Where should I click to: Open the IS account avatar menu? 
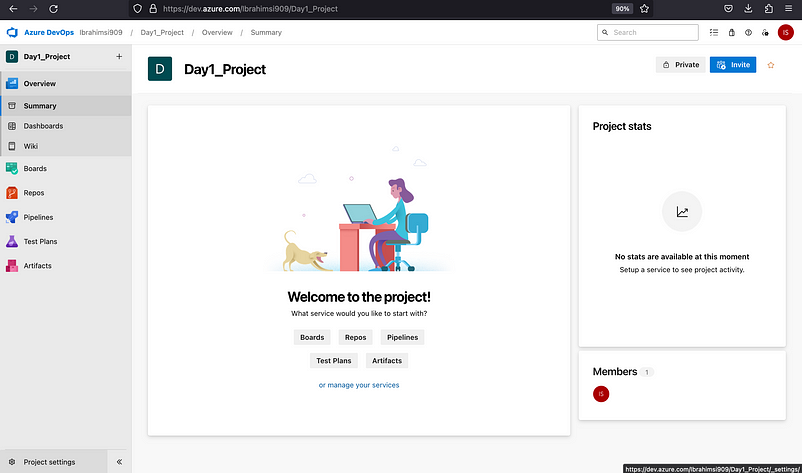(x=786, y=32)
